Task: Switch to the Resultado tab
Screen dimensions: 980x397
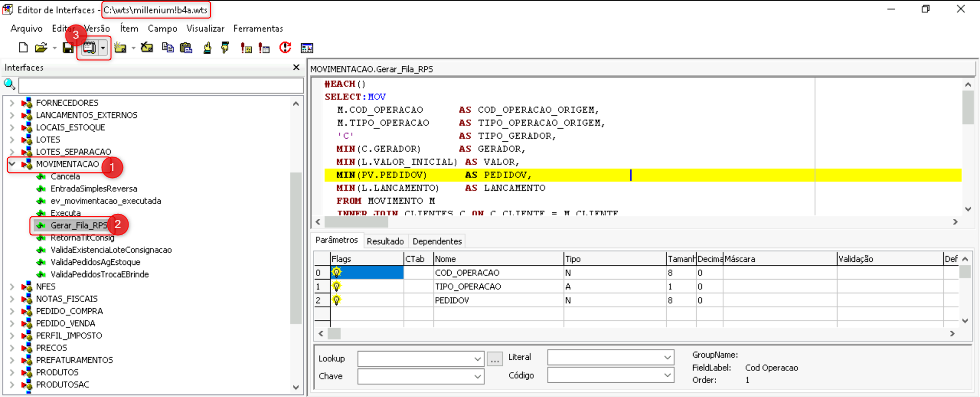Action: 385,241
